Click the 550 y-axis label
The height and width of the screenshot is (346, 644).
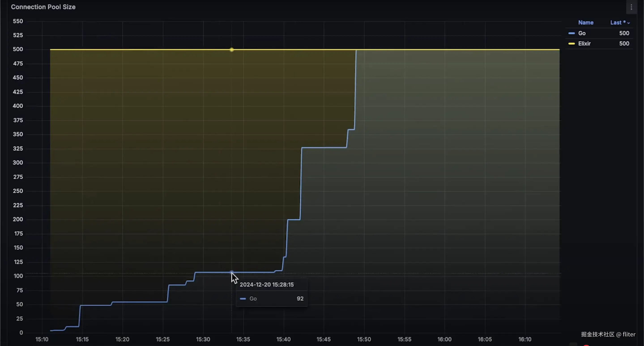pos(18,21)
